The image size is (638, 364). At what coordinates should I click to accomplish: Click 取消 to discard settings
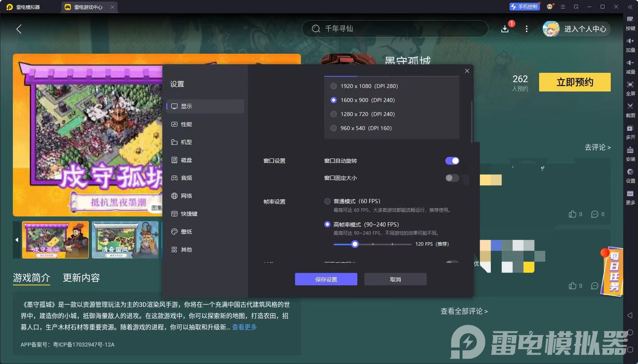[x=395, y=279]
